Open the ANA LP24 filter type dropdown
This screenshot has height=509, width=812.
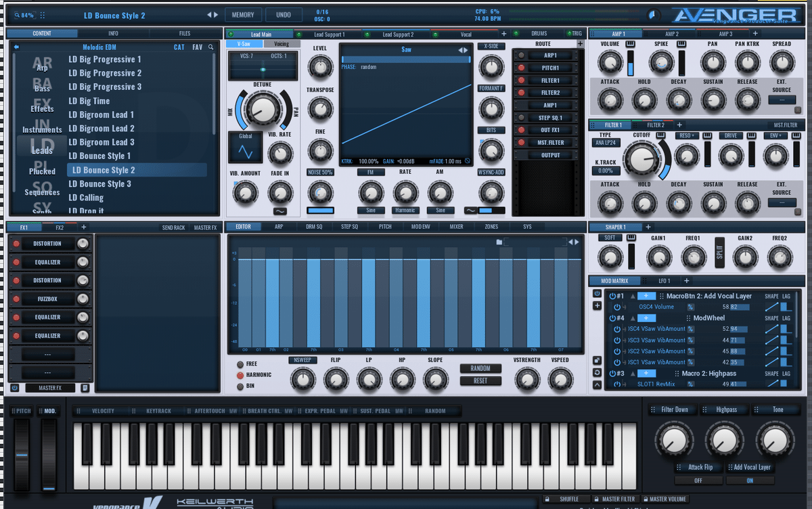pos(606,144)
